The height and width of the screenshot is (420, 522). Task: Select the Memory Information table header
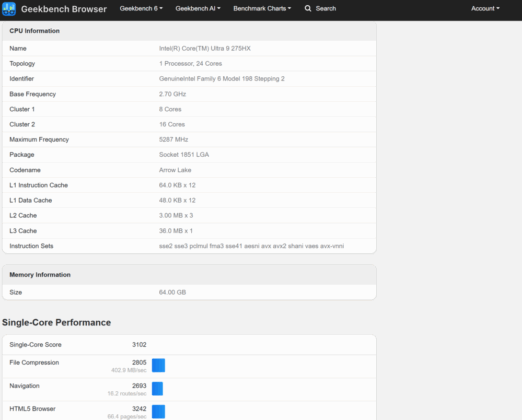[x=189, y=275]
